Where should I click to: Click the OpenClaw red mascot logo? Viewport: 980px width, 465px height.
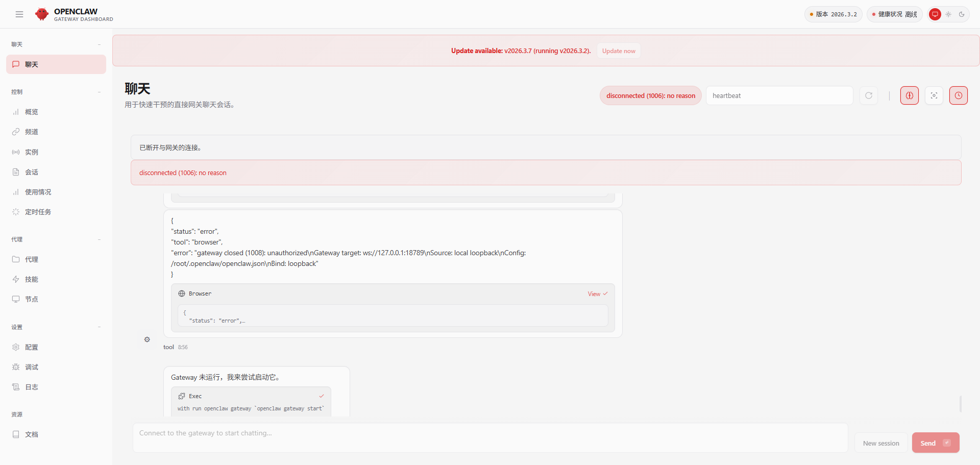(42, 14)
